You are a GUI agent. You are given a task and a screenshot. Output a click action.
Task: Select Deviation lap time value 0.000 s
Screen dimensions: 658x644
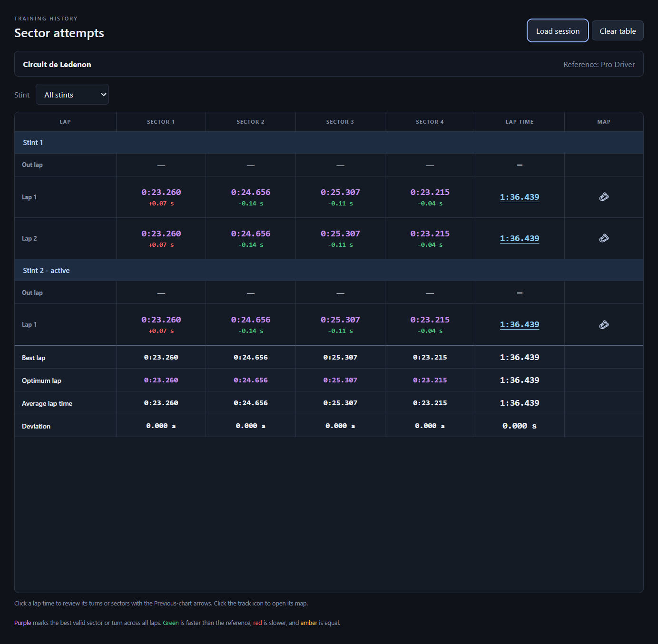pyautogui.click(x=520, y=426)
